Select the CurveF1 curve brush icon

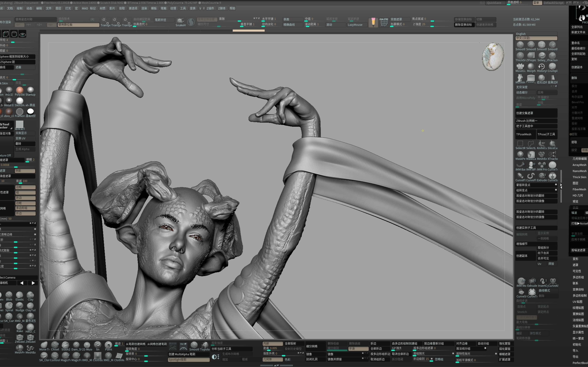[x=520, y=175]
